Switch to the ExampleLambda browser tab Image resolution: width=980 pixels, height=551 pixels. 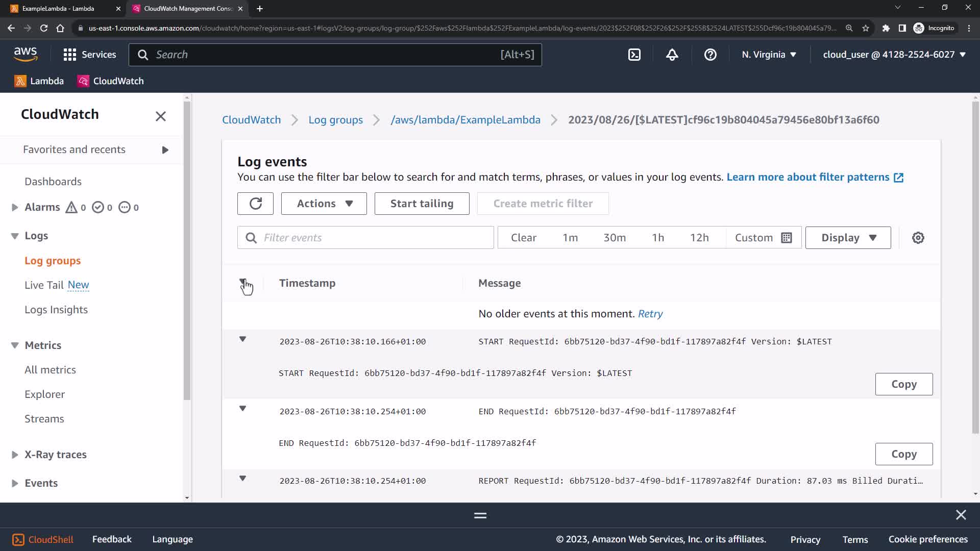click(59, 9)
